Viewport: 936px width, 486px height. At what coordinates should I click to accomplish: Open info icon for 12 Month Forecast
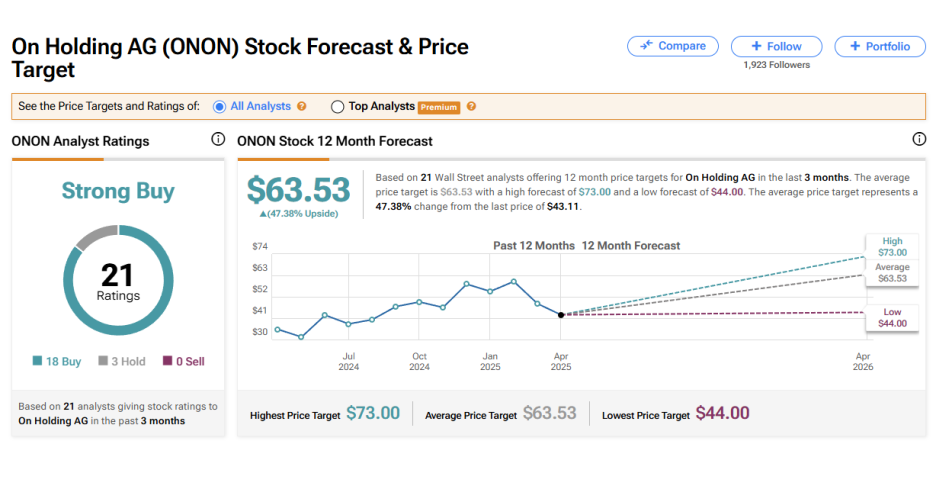point(919,139)
